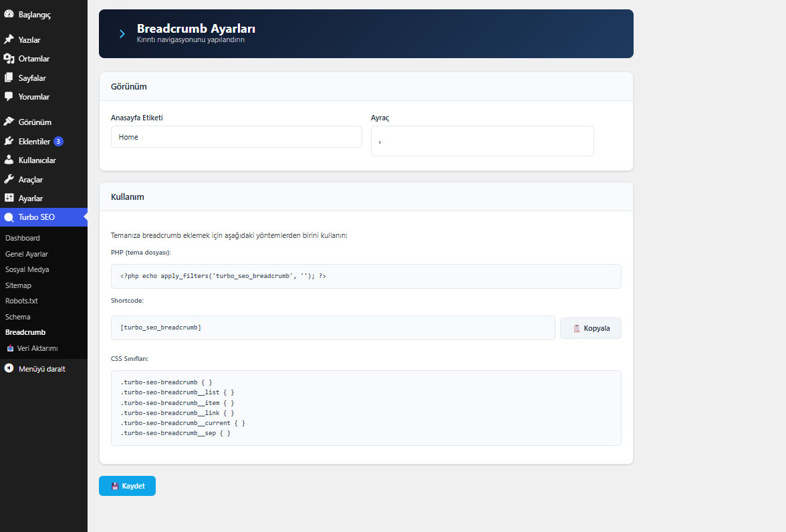Click the 'Shortcode:' label
This screenshot has height=532, width=786.
click(x=127, y=301)
